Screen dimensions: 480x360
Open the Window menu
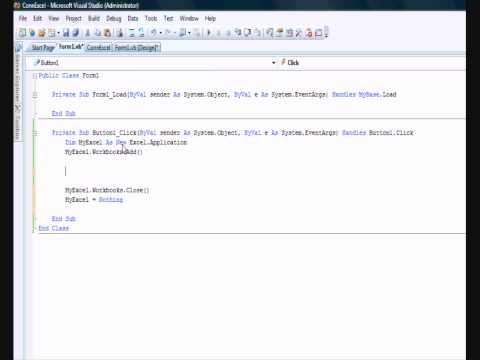coord(189,19)
